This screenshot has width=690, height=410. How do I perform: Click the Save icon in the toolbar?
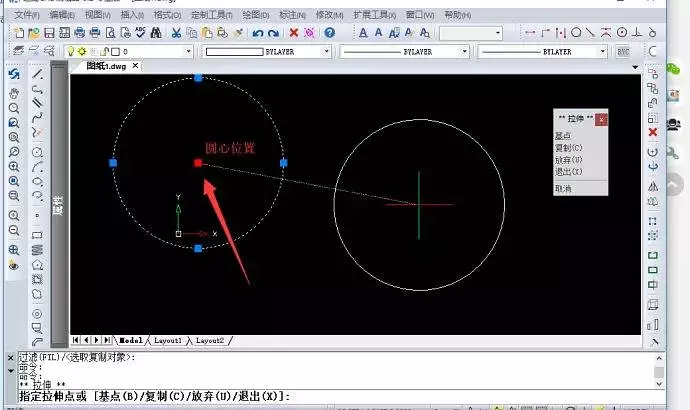pos(50,33)
